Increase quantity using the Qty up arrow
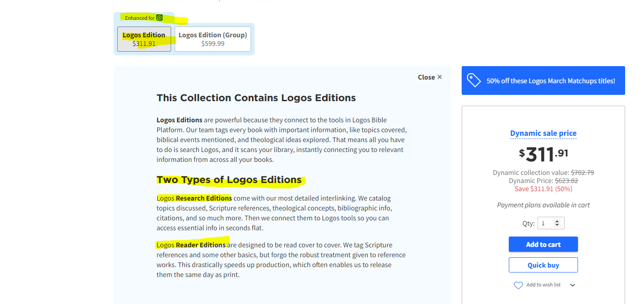This screenshot has width=644, height=304. coord(557,221)
